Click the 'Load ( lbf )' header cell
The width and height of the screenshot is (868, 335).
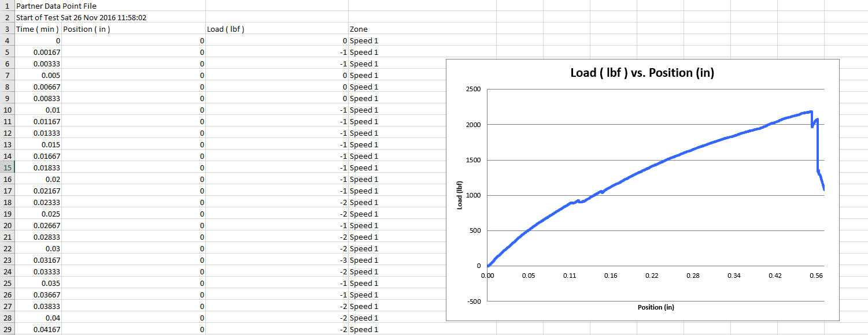tap(276, 29)
